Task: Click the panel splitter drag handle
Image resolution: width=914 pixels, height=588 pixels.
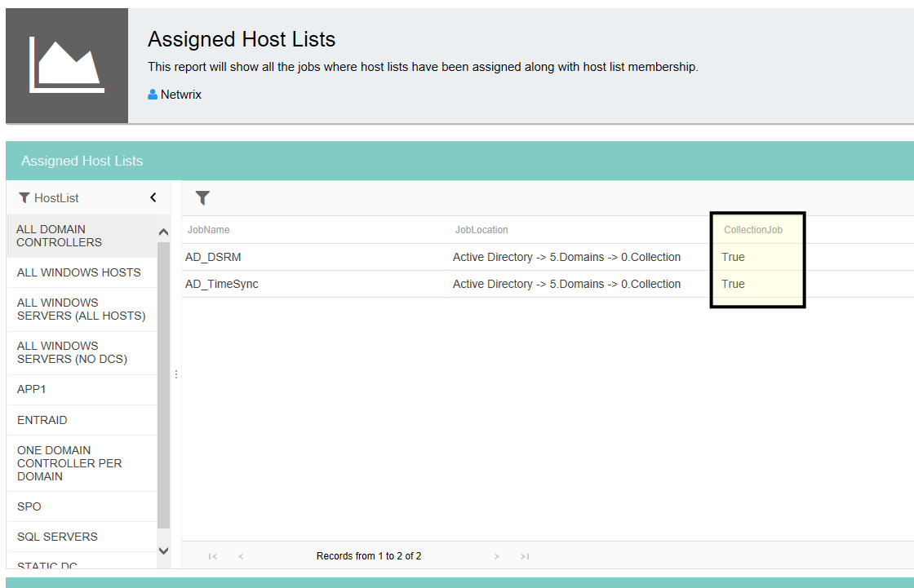Action: coord(175,374)
